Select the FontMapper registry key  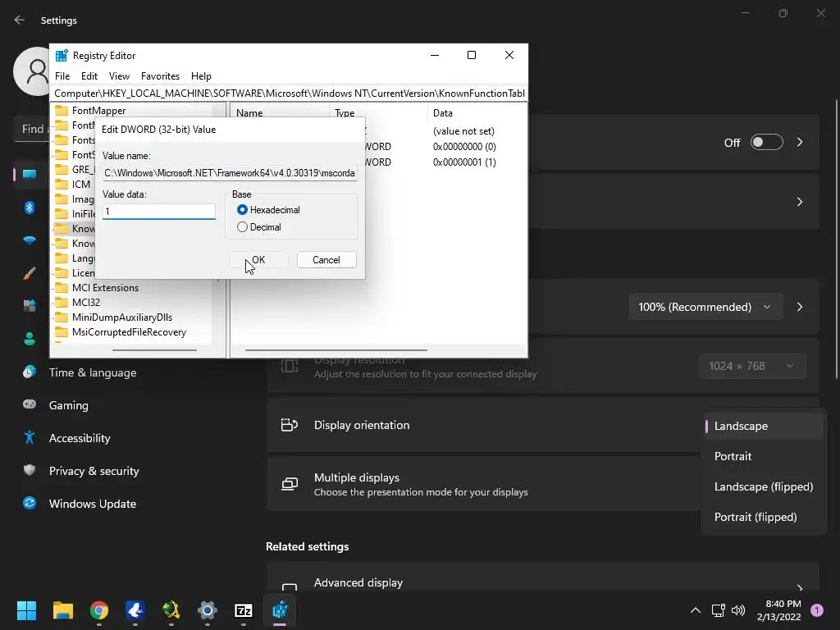(x=98, y=111)
